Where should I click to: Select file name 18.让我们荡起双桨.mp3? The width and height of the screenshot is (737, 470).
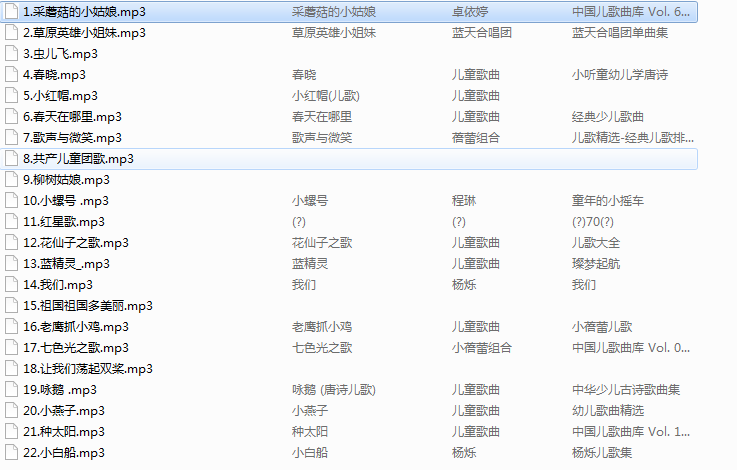click(88, 369)
